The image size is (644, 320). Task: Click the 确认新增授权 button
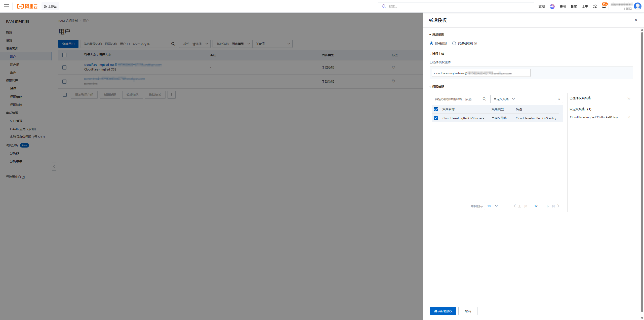[x=443, y=311]
